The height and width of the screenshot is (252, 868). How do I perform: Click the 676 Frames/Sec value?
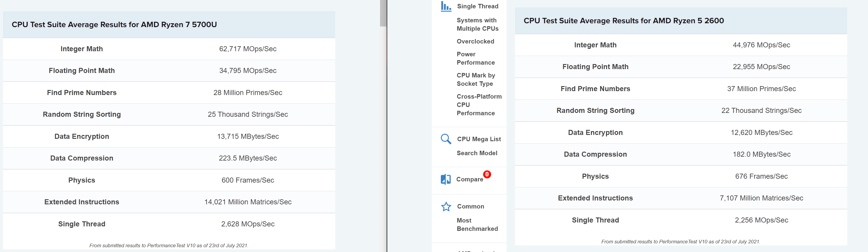[x=761, y=176]
